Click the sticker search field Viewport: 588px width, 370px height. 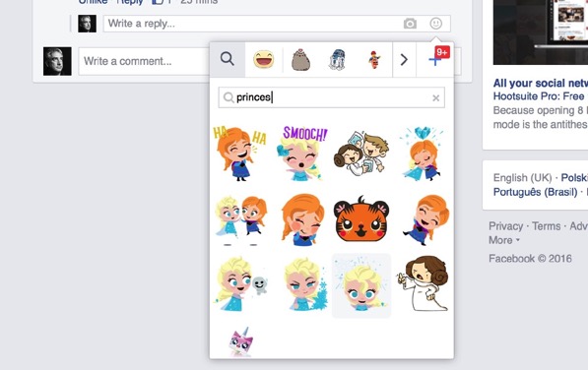point(332,97)
